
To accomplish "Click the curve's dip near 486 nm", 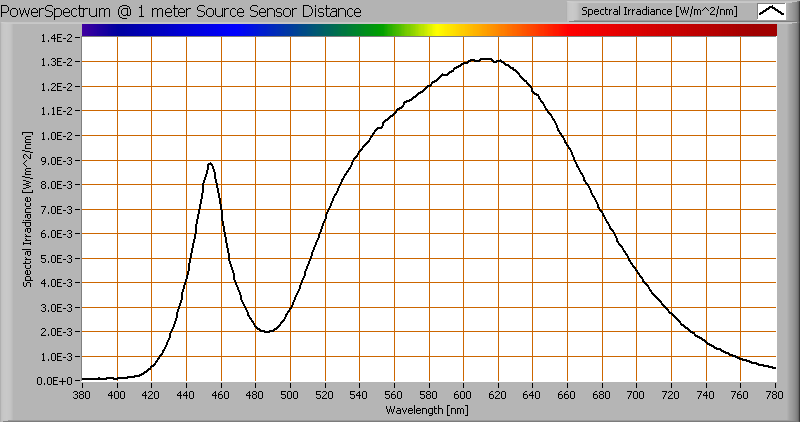I will tap(266, 331).
